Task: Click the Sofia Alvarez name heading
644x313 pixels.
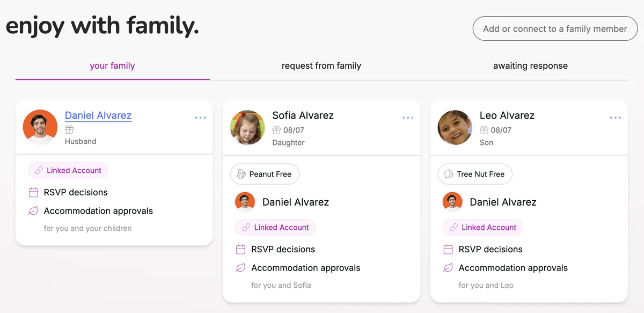Action: click(x=303, y=115)
